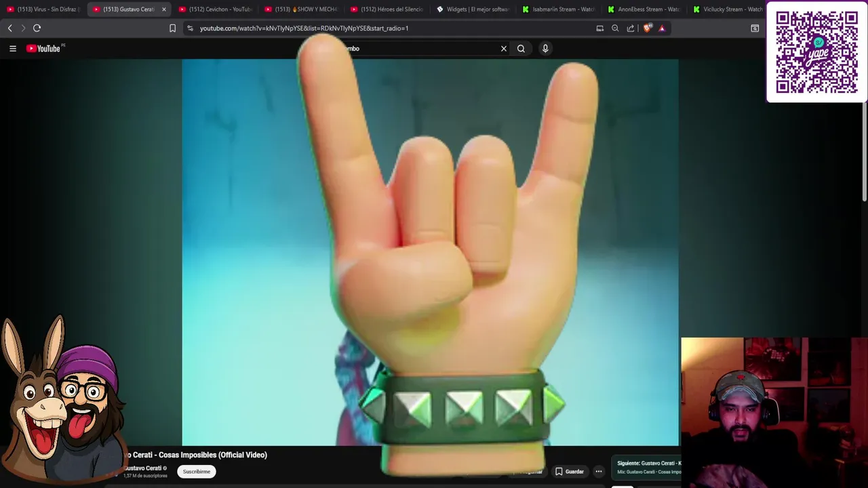Open the YouTube hamburger guide menu
The height and width of the screenshot is (488, 868).
point(13,48)
